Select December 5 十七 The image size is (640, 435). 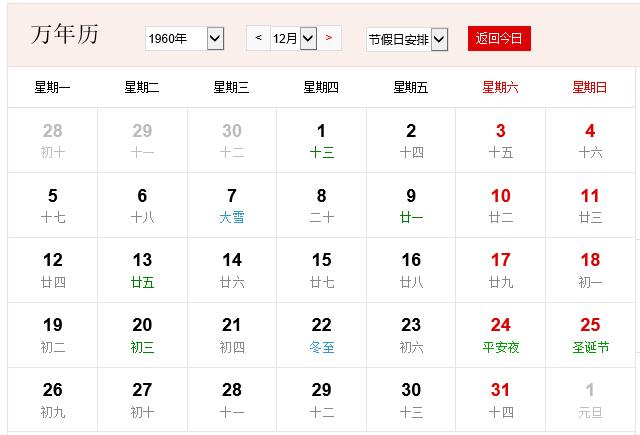(53, 205)
